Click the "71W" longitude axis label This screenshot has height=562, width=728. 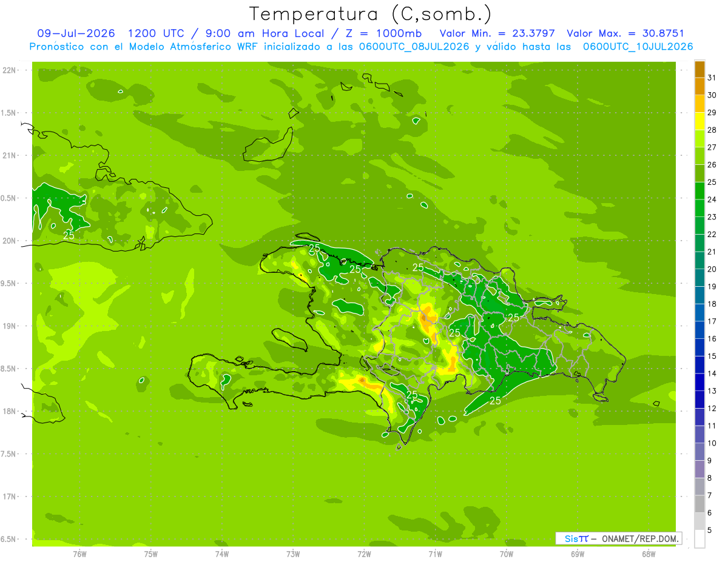(x=435, y=554)
